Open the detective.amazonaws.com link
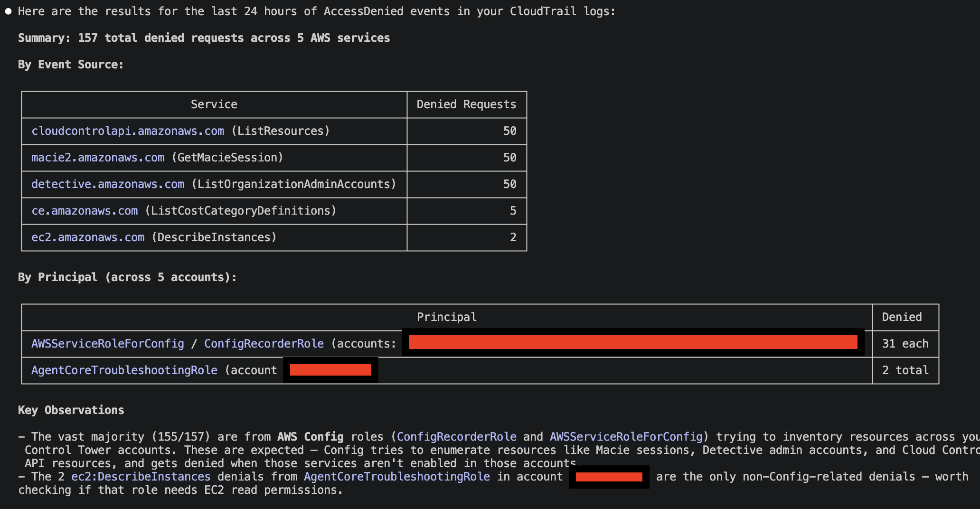980x509 pixels. 108,184
